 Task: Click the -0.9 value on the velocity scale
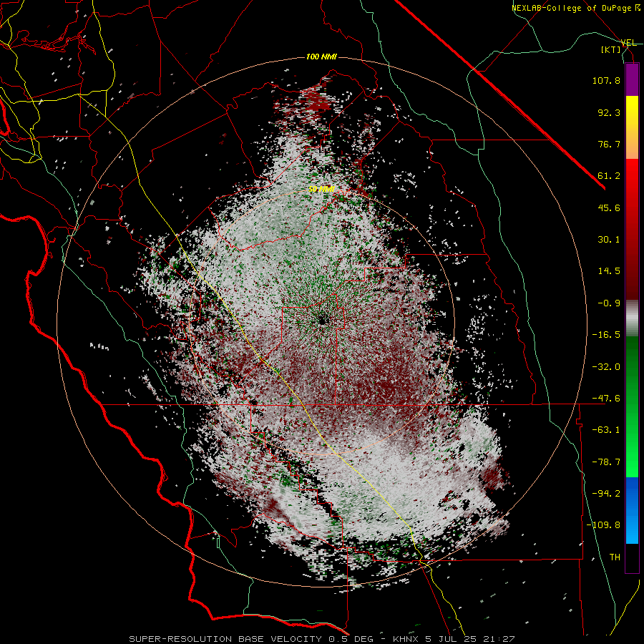click(609, 303)
